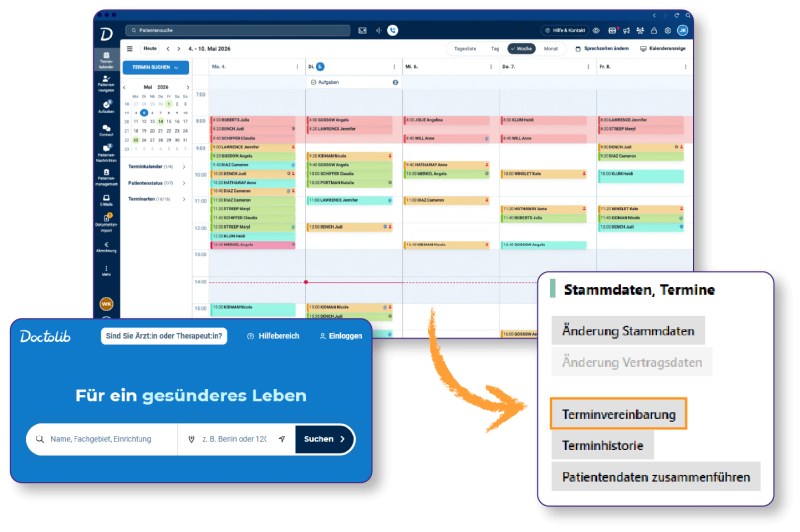Click Aufgaben row under Tuesday
The height and width of the screenshot is (532, 800).
coord(354,82)
